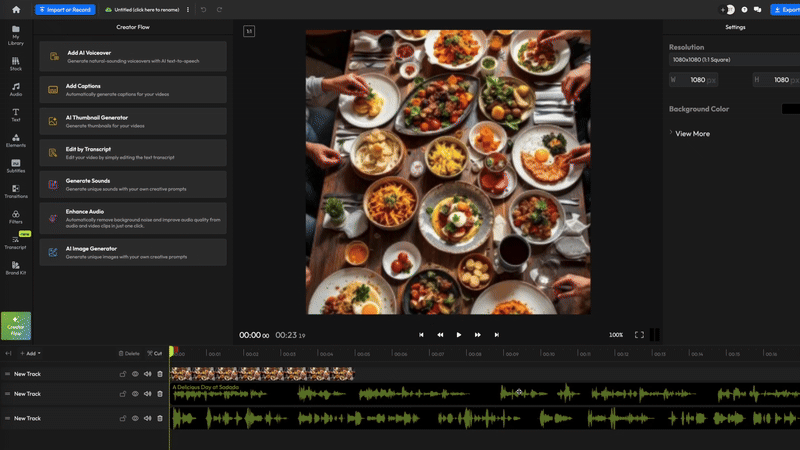This screenshot has width=800, height=450.
Task: Select Add AI Voiceover option
Action: point(133,56)
